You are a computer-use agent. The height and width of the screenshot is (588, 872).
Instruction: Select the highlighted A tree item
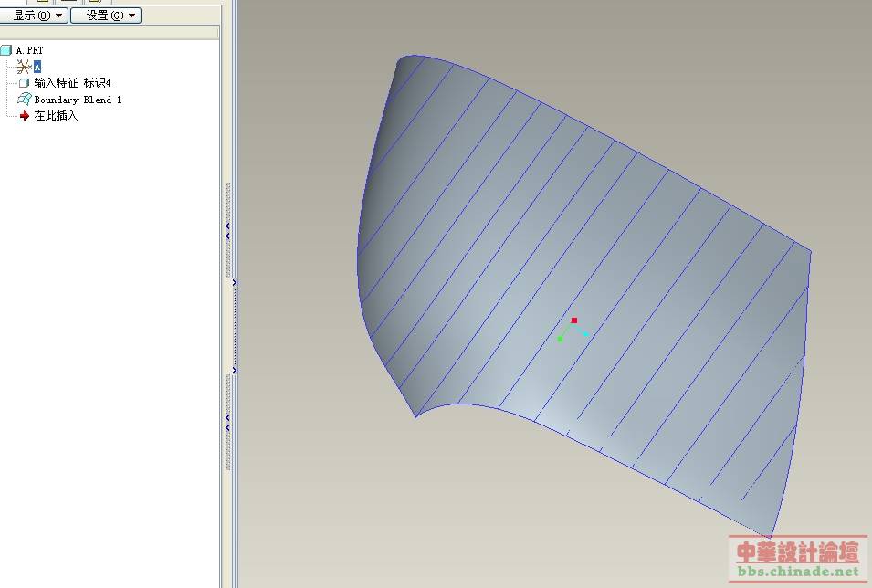37,67
